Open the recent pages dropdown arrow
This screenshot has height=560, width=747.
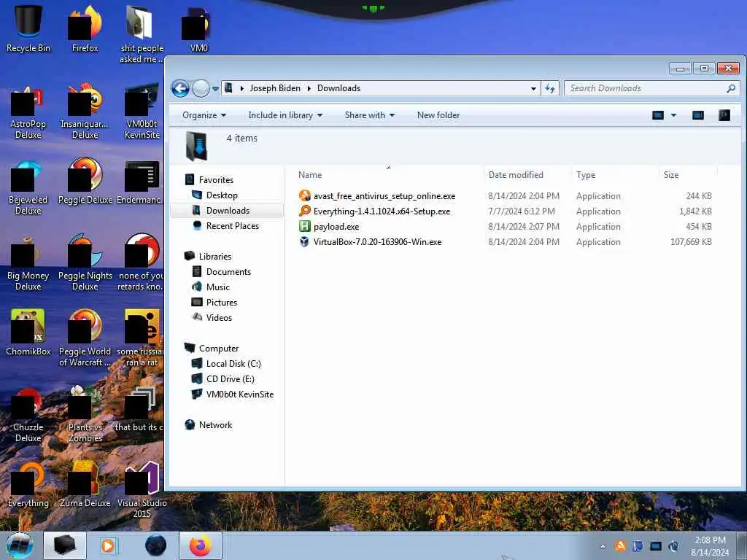point(215,88)
